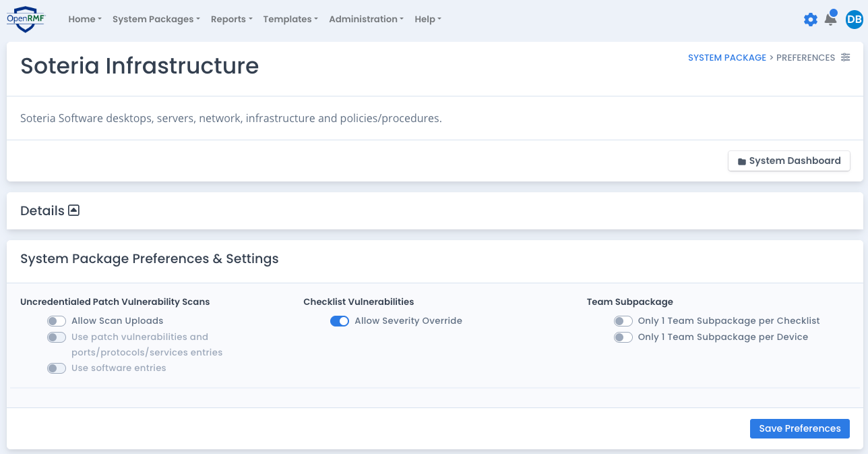Screen dimensions: 868x454
Task: Click the Checklist Vulnerabilities label
Action: (359, 302)
